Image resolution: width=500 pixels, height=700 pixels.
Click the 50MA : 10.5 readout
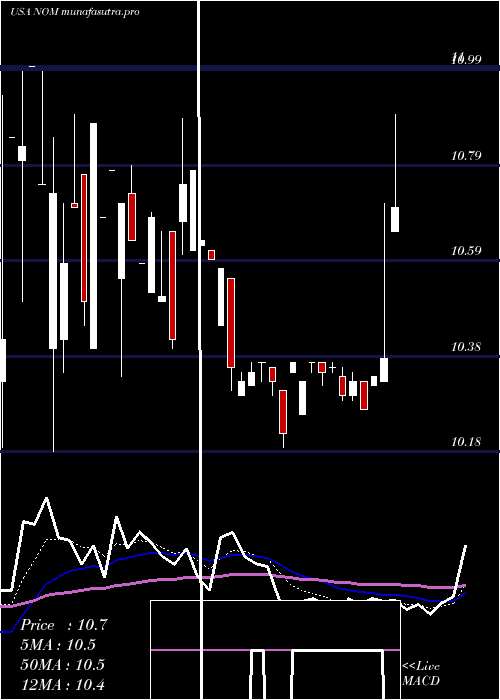point(62,664)
